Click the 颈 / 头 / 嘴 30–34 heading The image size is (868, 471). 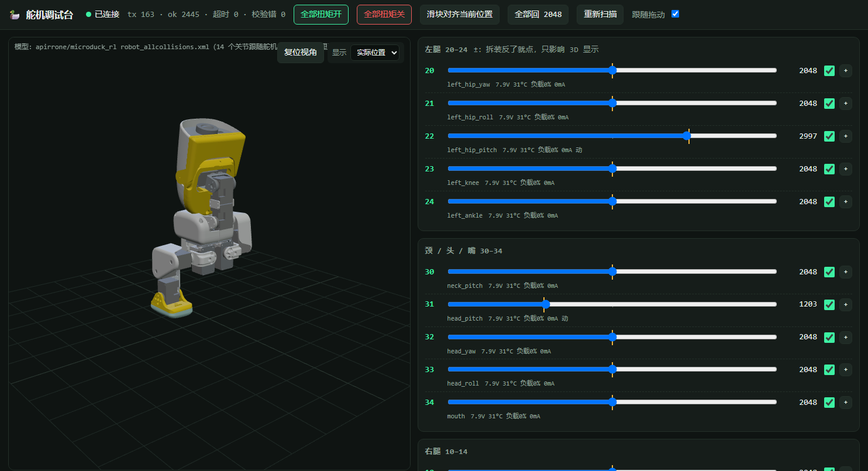tap(463, 251)
